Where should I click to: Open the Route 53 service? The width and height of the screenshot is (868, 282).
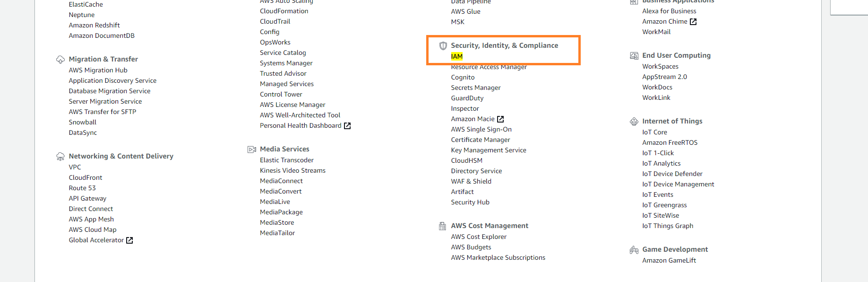(x=82, y=188)
